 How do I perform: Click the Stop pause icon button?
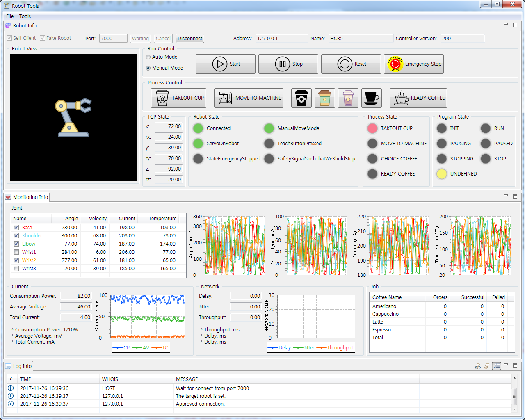point(288,64)
